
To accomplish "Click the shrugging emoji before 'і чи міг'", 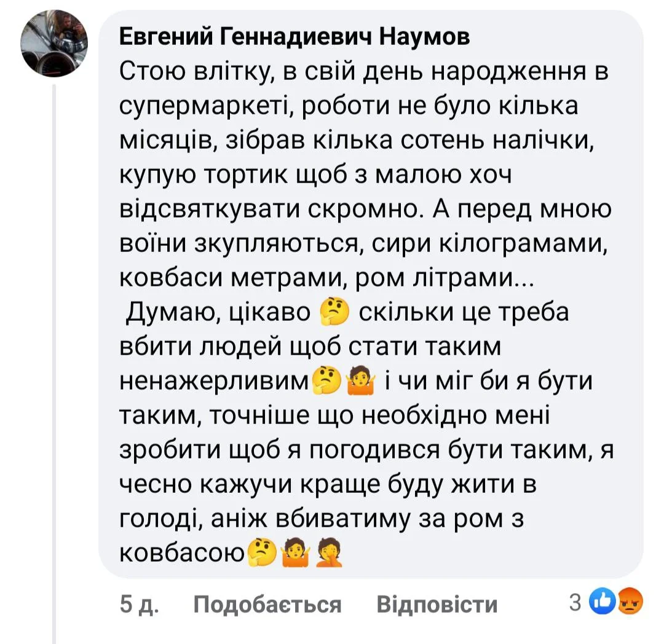I will (360, 382).
